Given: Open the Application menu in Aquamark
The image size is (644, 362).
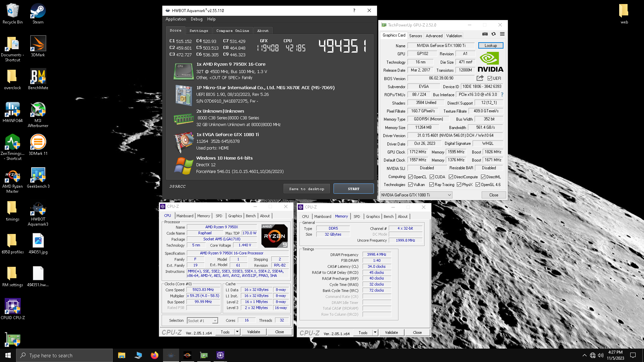Looking at the screenshot, I should (176, 19).
